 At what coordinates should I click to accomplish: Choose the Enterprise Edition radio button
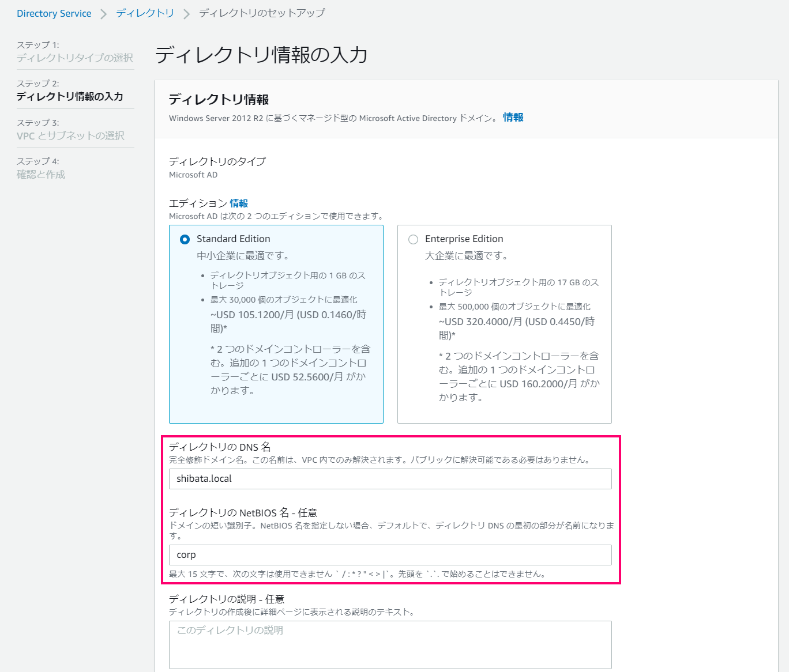tap(413, 239)
